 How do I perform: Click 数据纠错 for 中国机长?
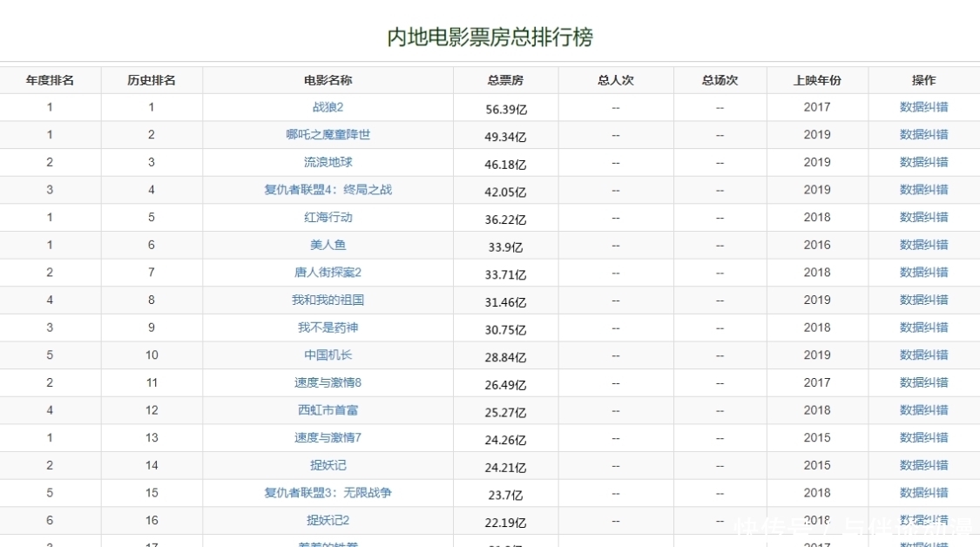(923, 355)
